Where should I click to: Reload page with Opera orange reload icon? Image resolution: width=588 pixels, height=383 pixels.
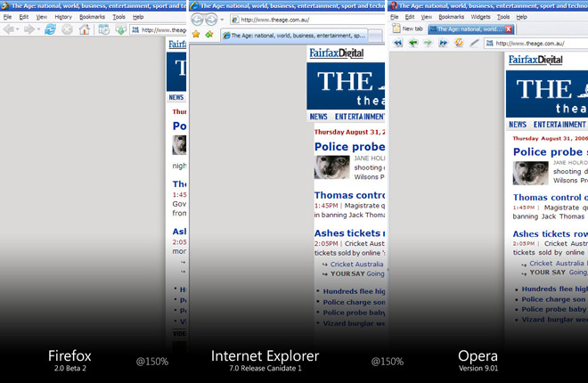459,43
